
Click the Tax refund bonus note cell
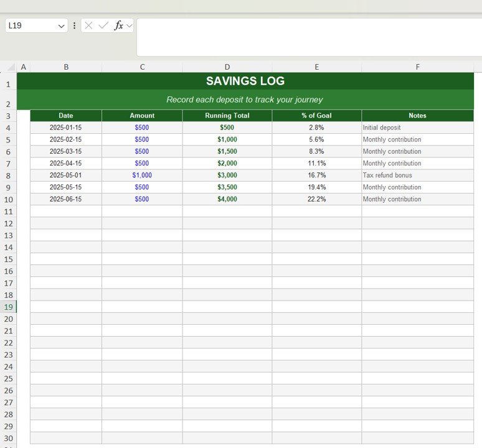click(417, 175)
